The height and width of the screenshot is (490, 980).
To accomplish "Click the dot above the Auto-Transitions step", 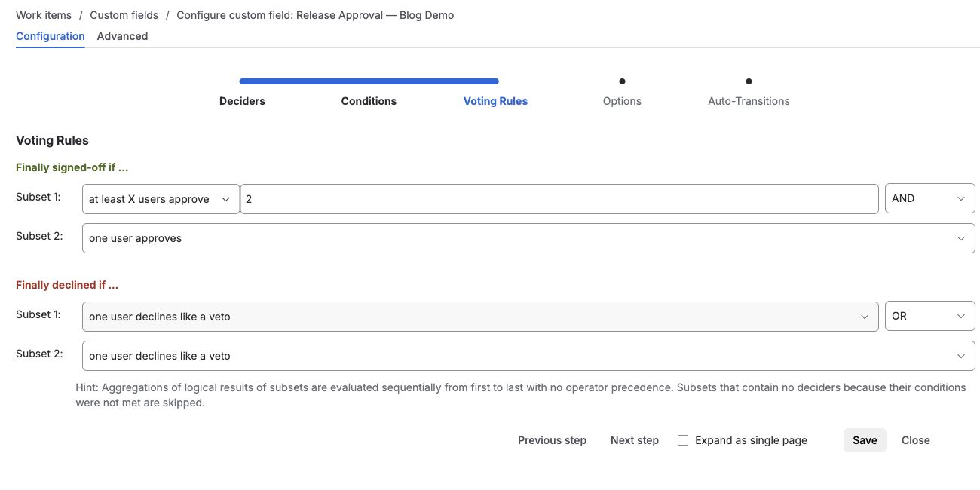I will click(x=749, y=81).
